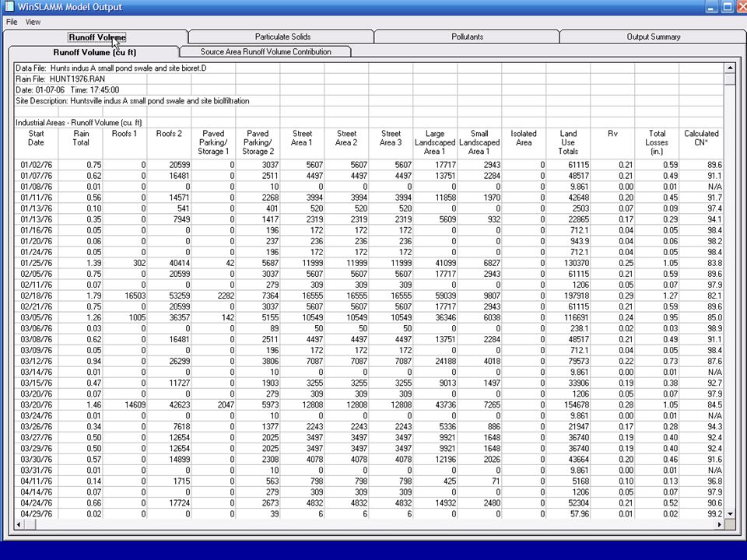Click Large Landscaped Area 1 column header
The image size is (747, 560).
(435, 142)
